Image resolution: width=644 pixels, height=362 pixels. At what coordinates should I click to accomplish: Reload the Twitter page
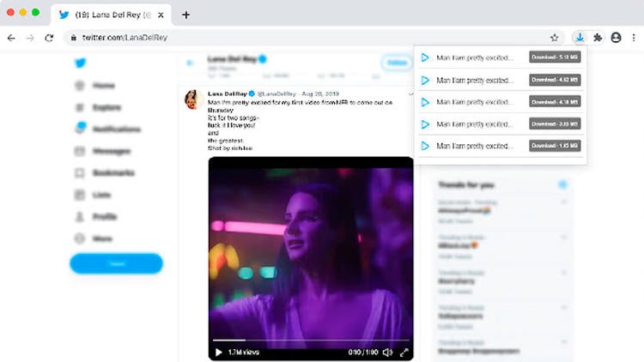click(x=49, y=38)
